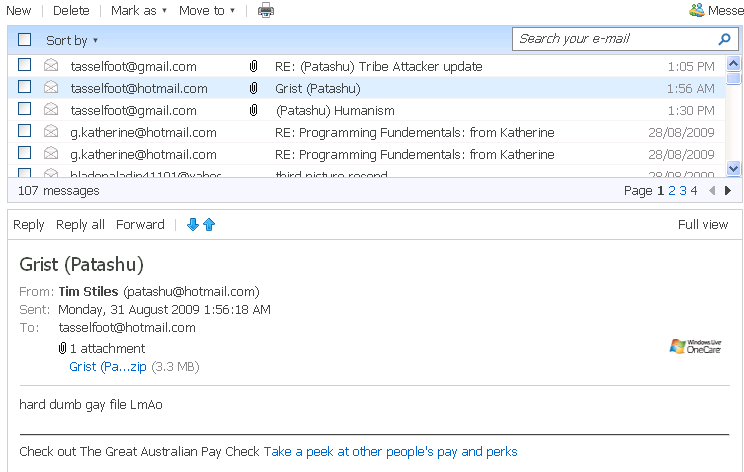The height and width of the screenshot is (472, 744).
Task: Download the Grist zip attachment link
Action: point(108,367)
